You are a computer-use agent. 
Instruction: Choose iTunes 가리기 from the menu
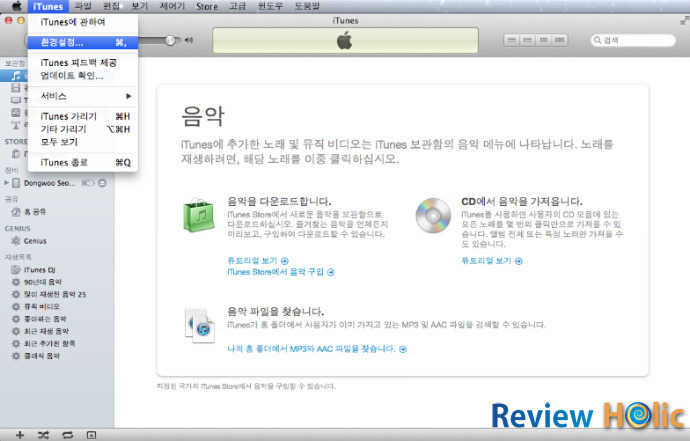83,116
